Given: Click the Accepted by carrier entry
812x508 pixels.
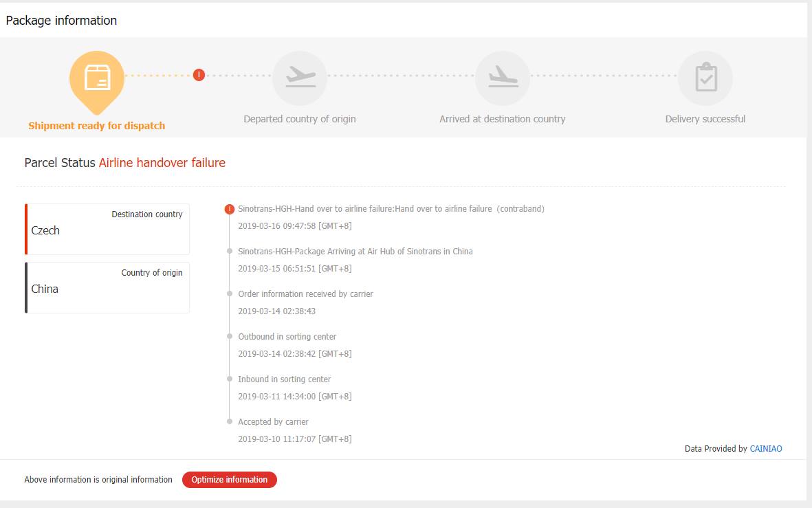Looking at the screenshot, I should point(273,422).
